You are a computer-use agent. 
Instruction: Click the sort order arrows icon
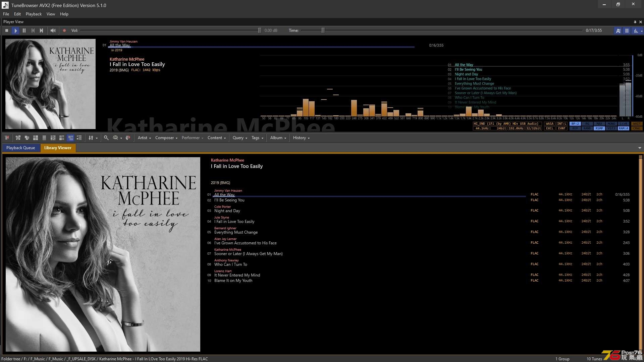coord(91,138)
